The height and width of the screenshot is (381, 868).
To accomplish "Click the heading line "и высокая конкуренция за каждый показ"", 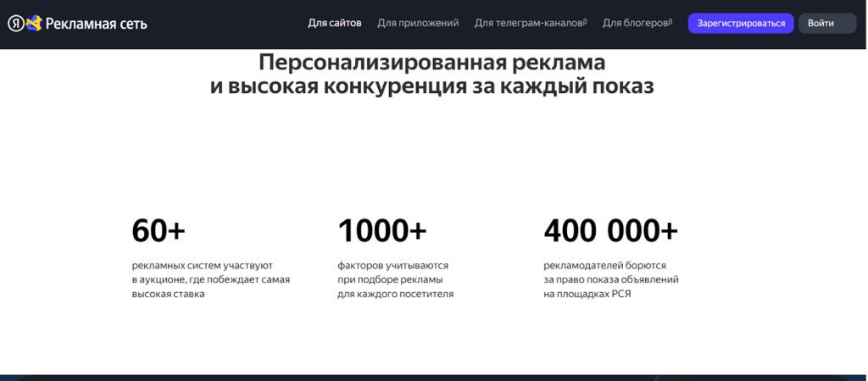I will click(x=431, y=87).
